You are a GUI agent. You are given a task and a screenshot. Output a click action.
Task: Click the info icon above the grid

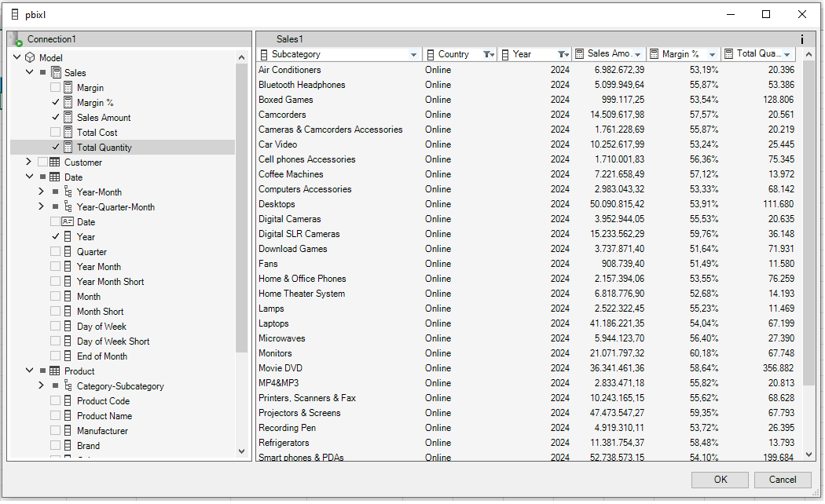(801, 38)
